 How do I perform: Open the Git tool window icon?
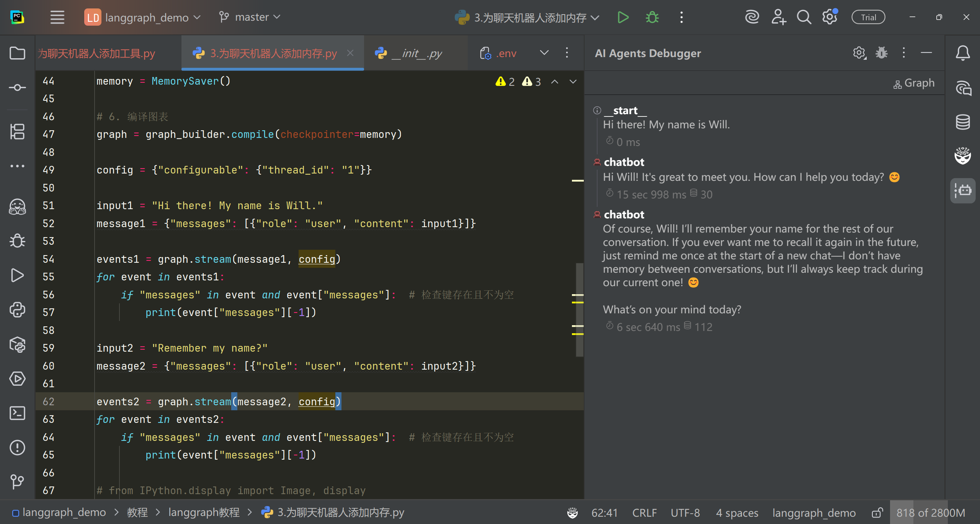click(x=17, y=481)
